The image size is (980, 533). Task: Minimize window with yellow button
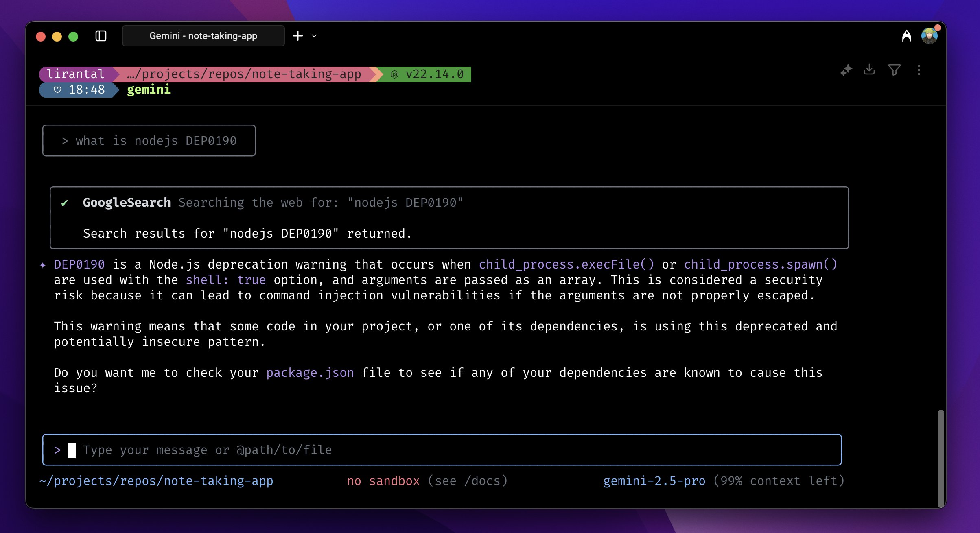pos(57,36)
